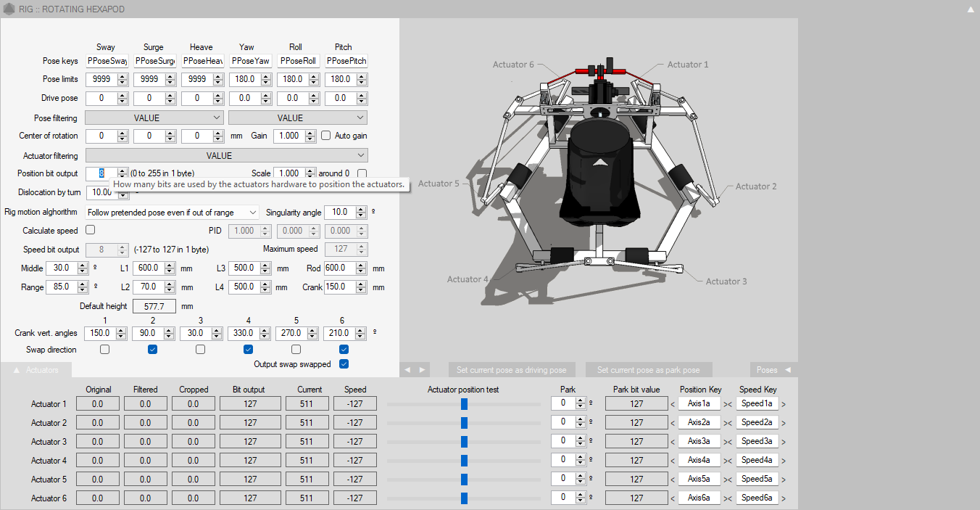Open the Actuator filtering dropdown
Screen dimensions: 980x510
226,155
